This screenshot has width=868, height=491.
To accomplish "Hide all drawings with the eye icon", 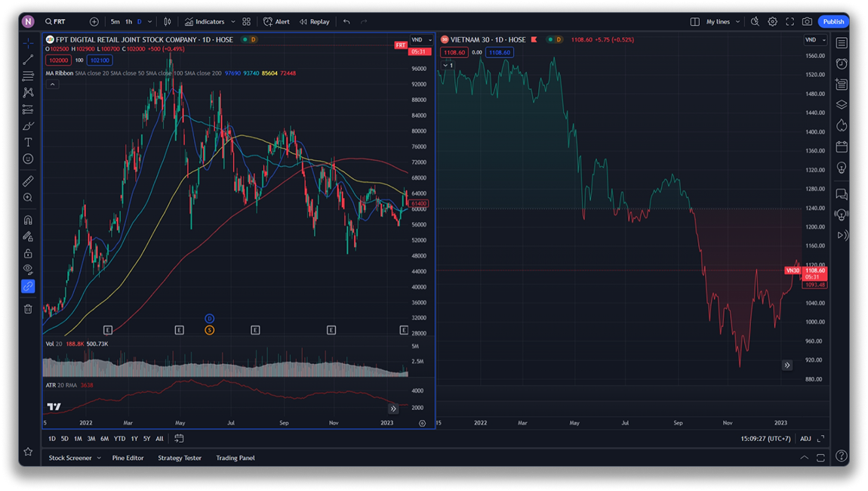I will click(28, 270).
